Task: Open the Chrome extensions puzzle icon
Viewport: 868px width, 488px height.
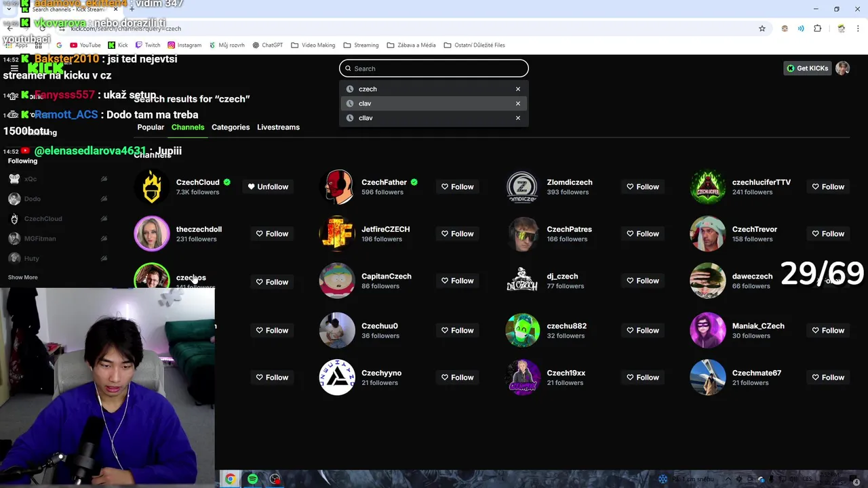Action: (817, 28)
